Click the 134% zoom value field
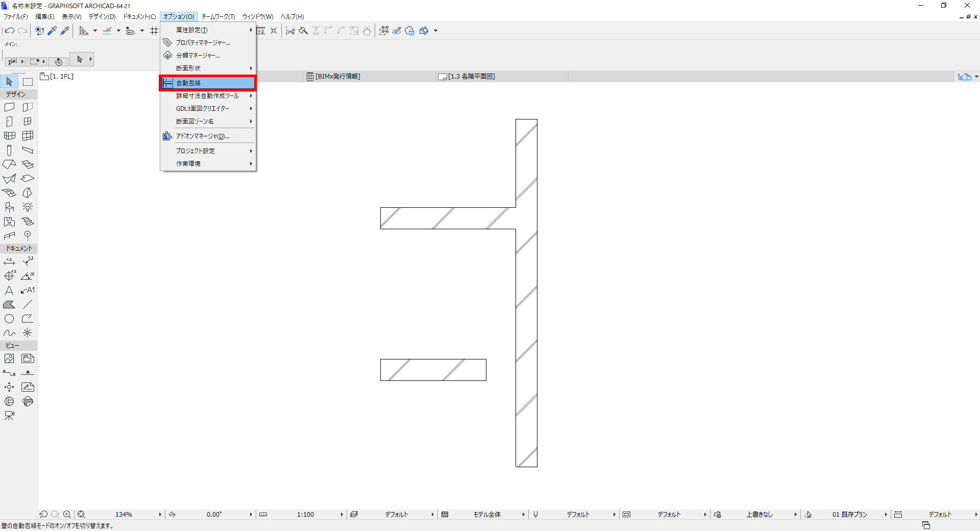980x531 pixels. pyautogui.click(x=124, y=515)
